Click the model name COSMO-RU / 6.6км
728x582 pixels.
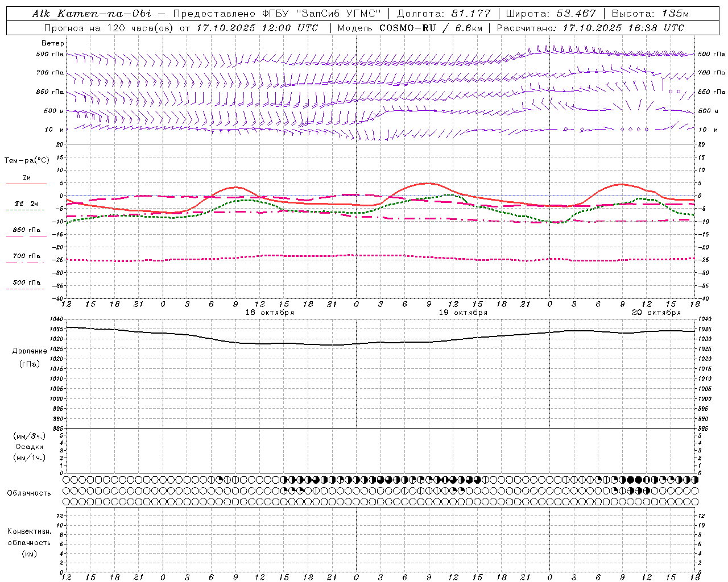pos(431,28)
